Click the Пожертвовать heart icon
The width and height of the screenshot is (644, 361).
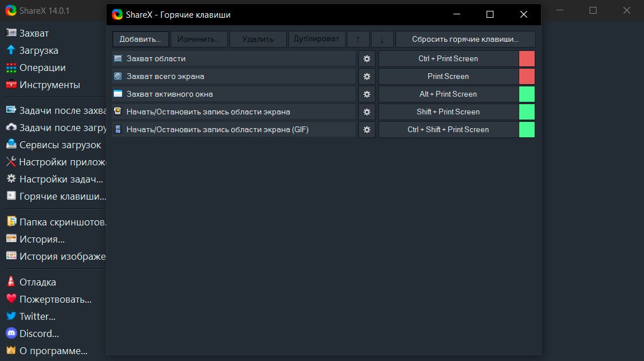coord(11,299)
